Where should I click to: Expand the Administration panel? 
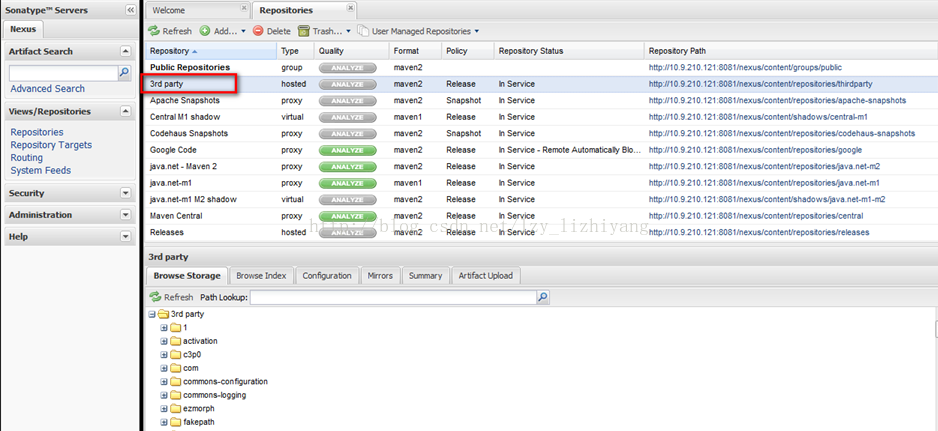click(x=125, y=214)
